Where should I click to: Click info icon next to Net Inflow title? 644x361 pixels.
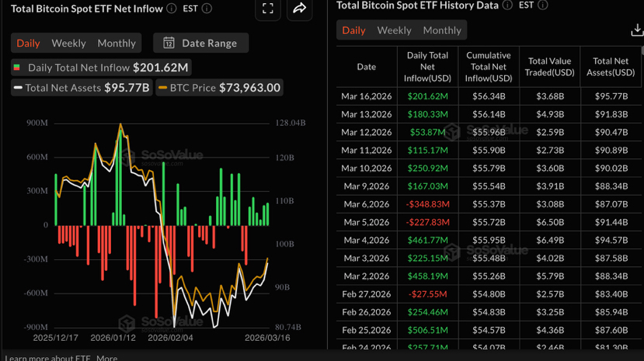coord(172,9)
